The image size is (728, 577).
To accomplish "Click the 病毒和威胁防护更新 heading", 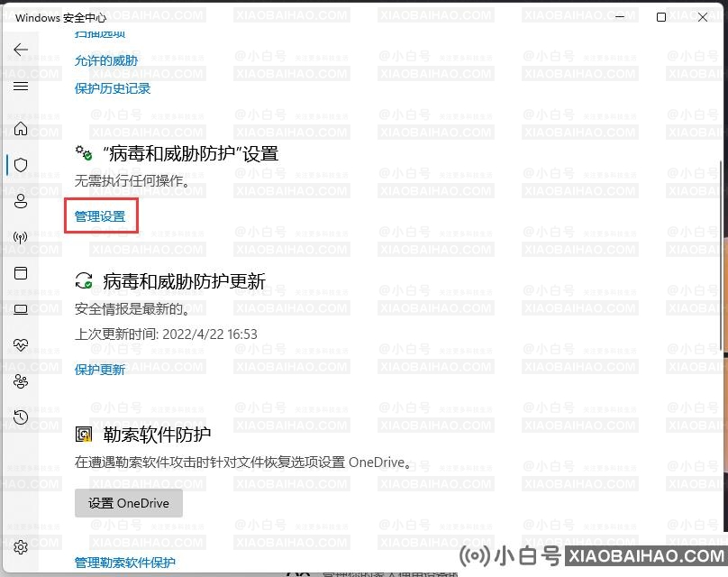I will tap(185, 281).
